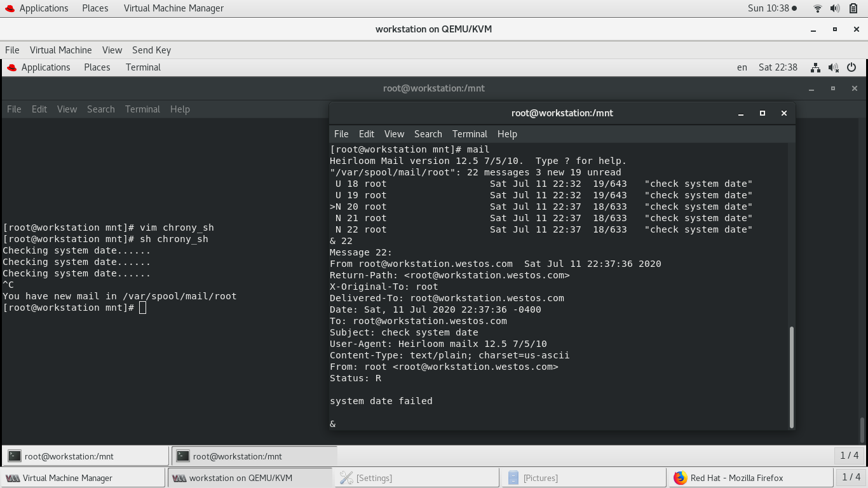Click the QEMU window vertical scrollbar
This screenshot has width=868, height=488.
point(862,430)
